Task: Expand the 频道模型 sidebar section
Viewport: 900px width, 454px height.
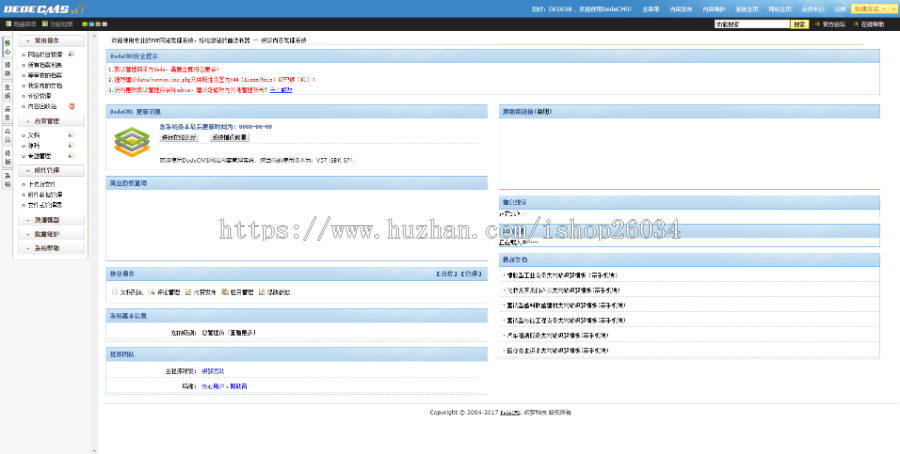Action: [47, 219]
